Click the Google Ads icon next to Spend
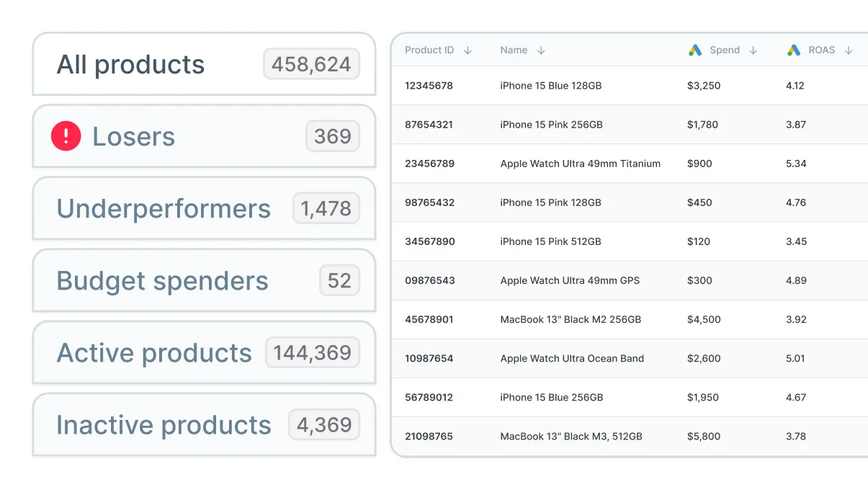Image resolution: width=868 pixels, height=487 pixels. tap(695, 50)
